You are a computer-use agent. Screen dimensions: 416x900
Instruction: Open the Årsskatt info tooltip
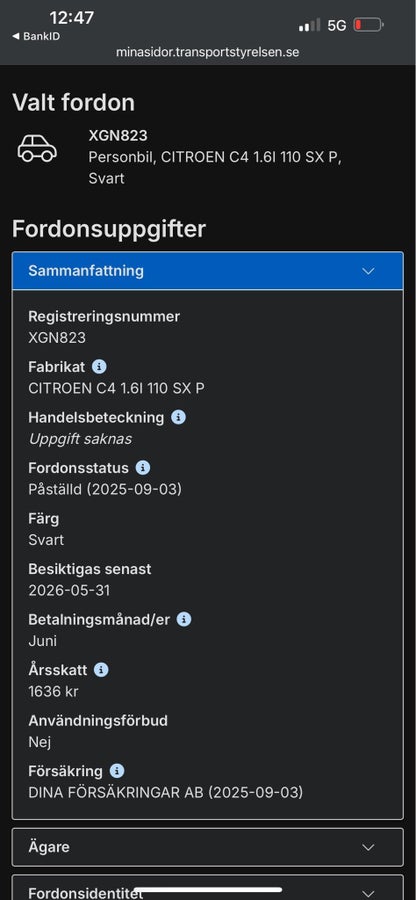click(x=101, y=670)
